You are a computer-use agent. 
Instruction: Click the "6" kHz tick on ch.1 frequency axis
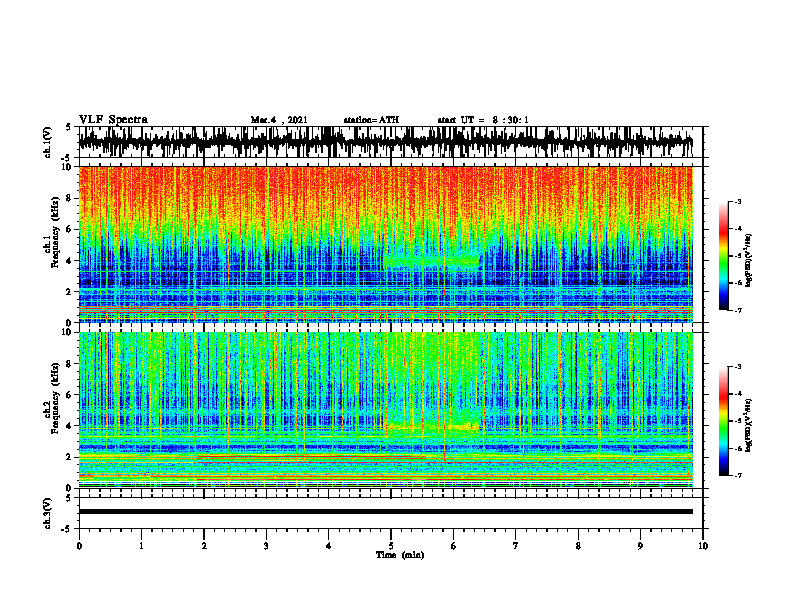click(x=69, y=230)
